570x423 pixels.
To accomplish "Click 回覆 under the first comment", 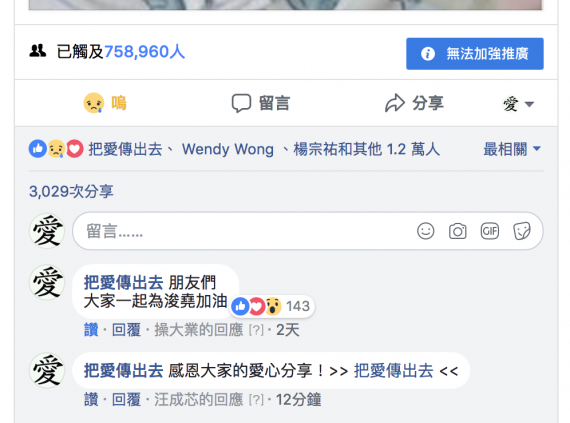I will 126,330.
